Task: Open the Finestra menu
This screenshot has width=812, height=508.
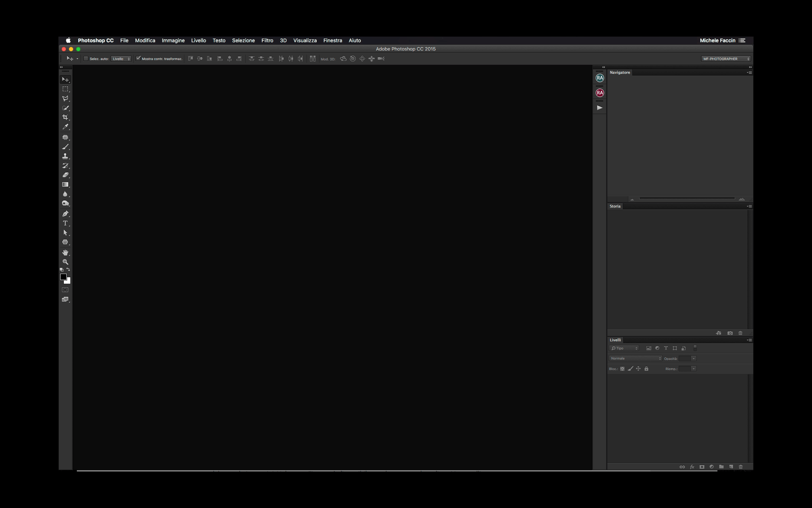Action: tap(332, 41)
